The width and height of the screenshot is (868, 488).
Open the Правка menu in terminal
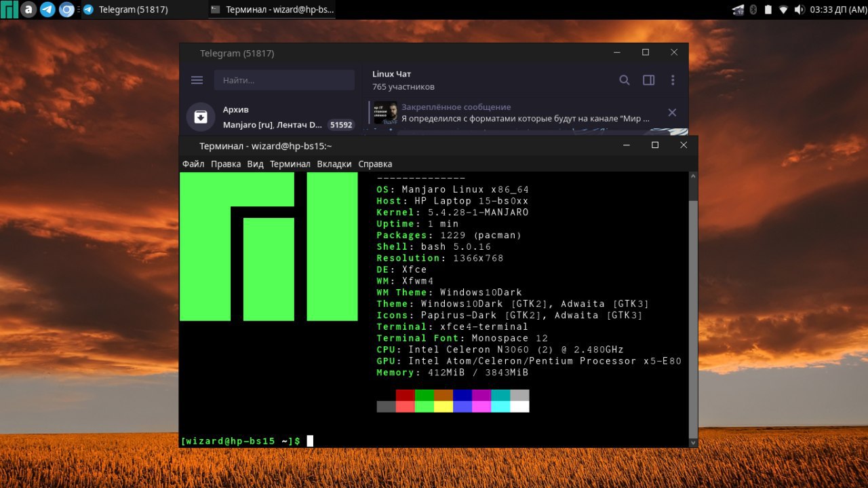pyautogui.click(x=226, y=164)
